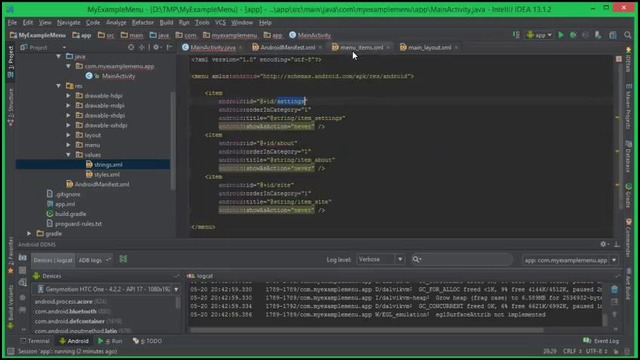Select the ADB logs tab
This screenshot has width=640, height=360.
[94, 260]
